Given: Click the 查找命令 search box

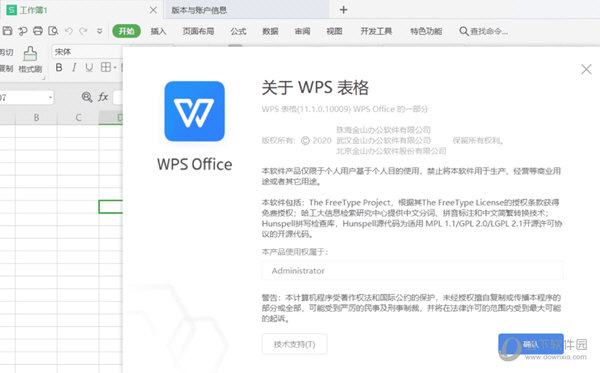Looking at the screenshot, I should (484, 31).
